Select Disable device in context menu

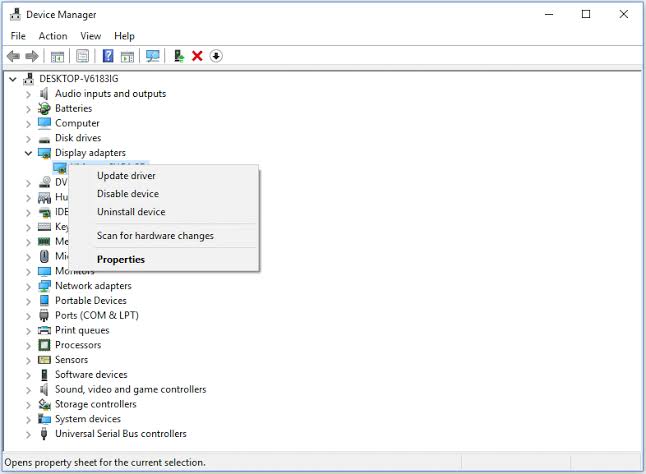tap(127, 194)
